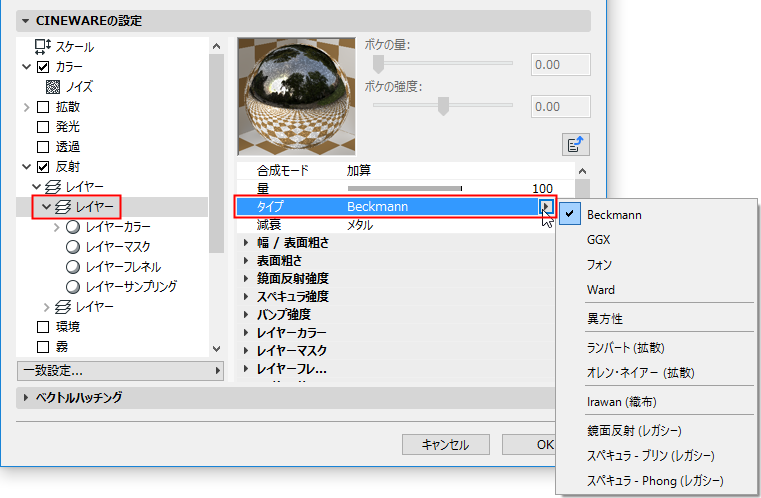Expand the レイヤーカラー group in properties list
The width and height of the screenshot is (761, 498).
246,332
